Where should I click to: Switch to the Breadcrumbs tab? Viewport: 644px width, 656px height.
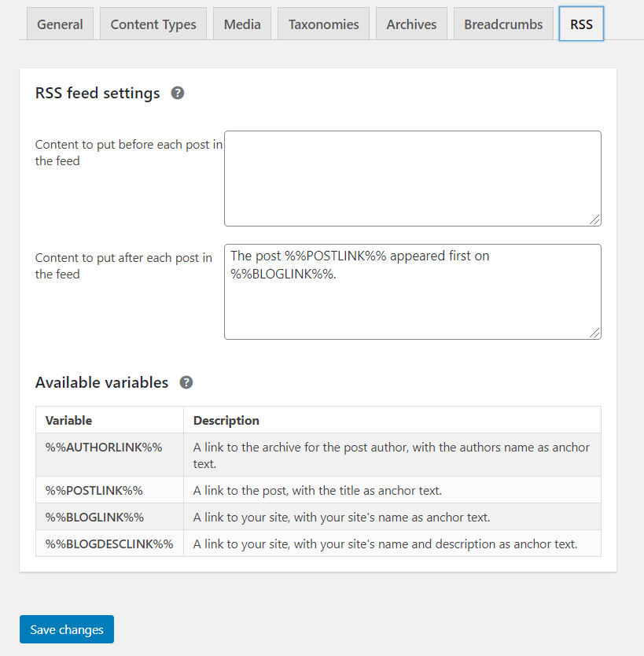(503, 24)
